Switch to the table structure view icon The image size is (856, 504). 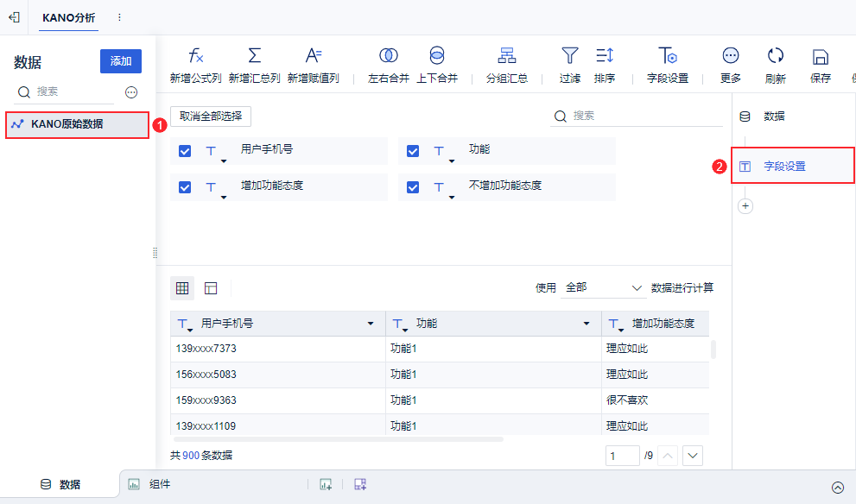pyautogui.click(x=211, y=288)
